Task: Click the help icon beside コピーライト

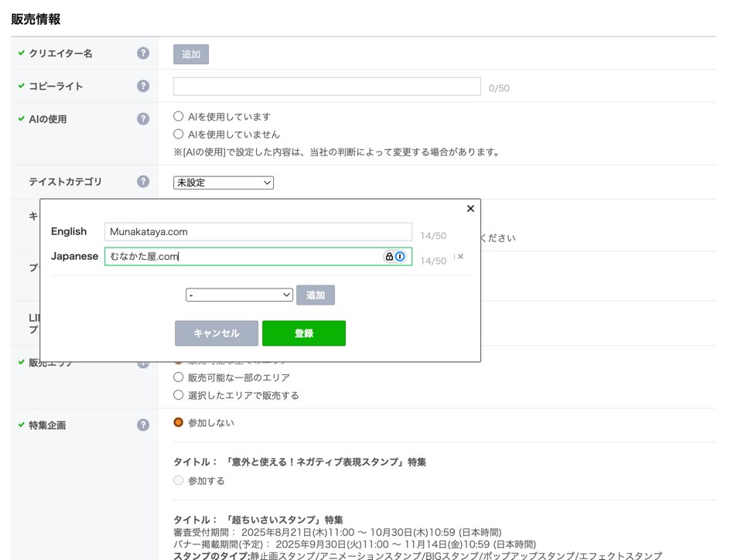Action: click(143, 86)
